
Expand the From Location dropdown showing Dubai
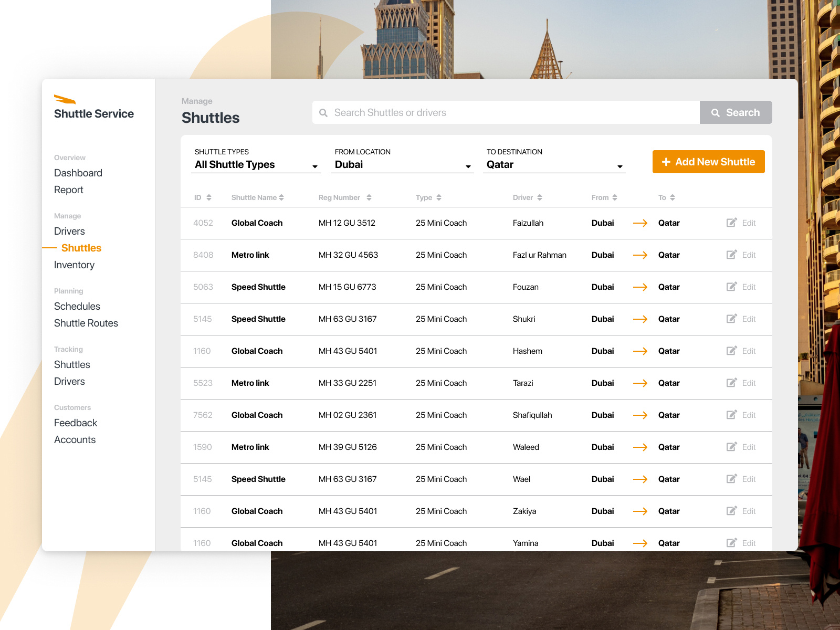click(x=402, y=164)
